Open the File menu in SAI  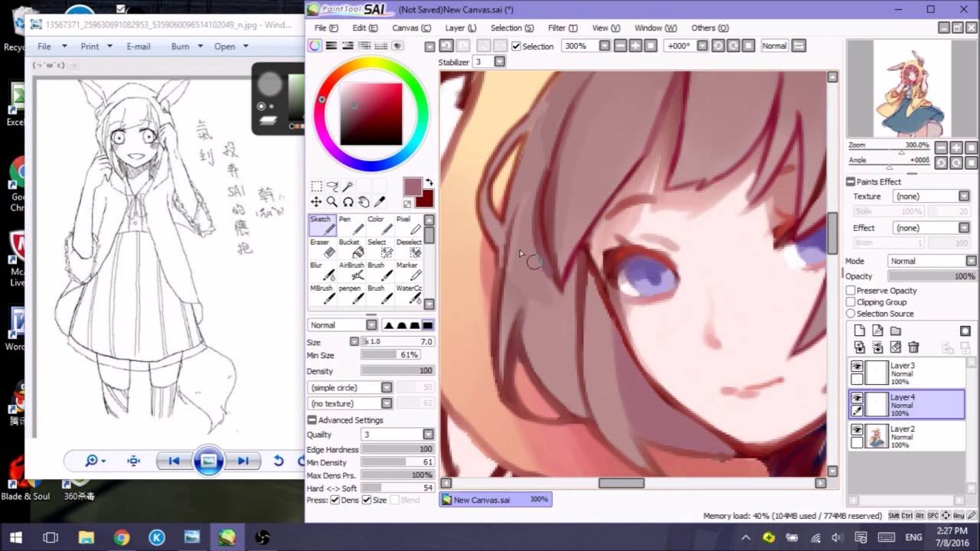coord(326,28)
